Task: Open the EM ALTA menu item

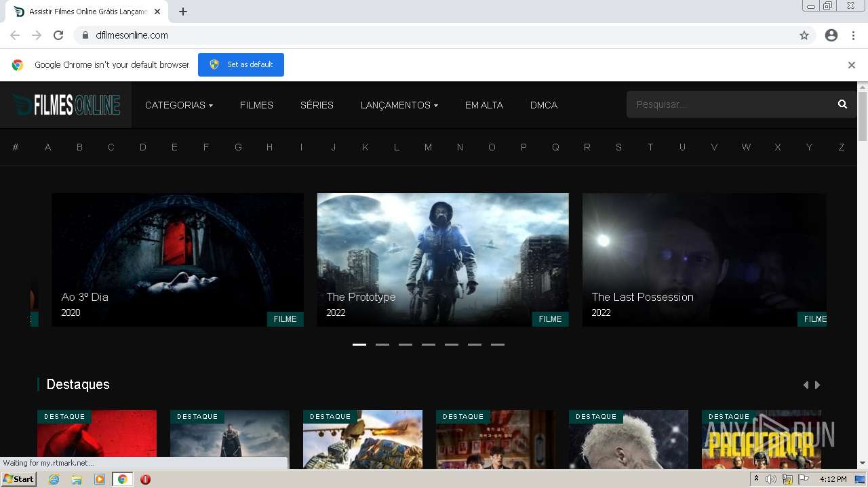Action: coord(484,105)
